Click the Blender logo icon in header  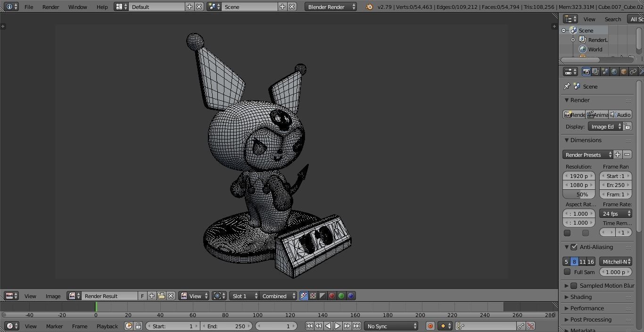click(370, 7)
